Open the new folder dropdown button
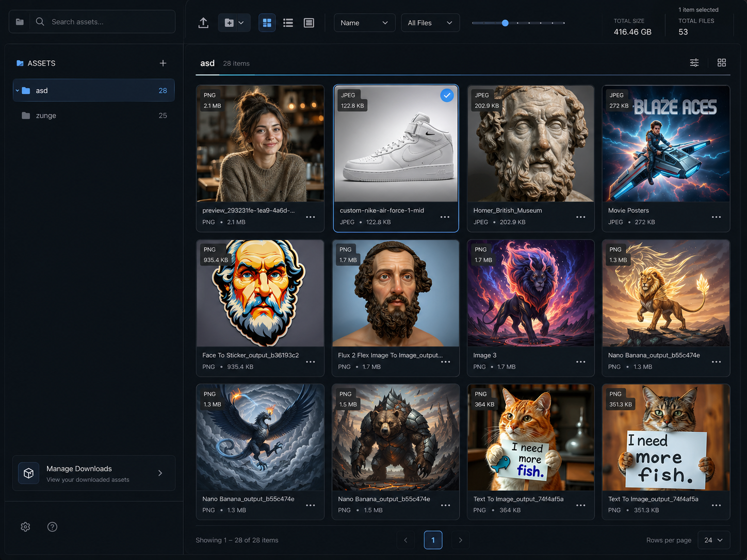Screen dimensions: 747x560 (234, 23)
